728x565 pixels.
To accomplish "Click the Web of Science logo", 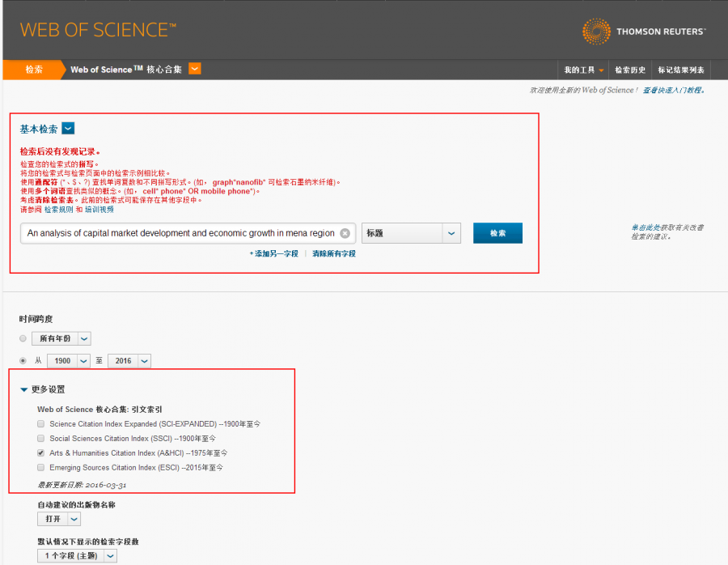I will tap(98, 30).
